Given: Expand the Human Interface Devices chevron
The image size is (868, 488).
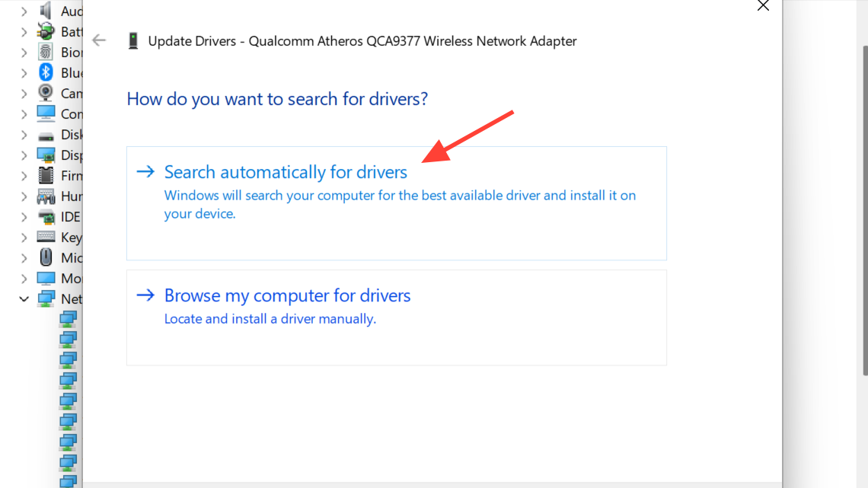Looking at the screenshot, I should coord(24,196).
